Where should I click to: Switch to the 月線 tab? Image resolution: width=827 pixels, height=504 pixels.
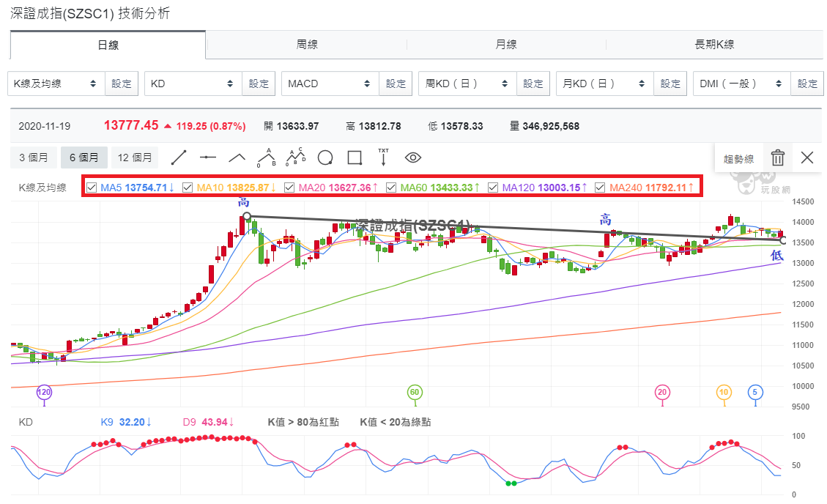[x=506, y=45]
